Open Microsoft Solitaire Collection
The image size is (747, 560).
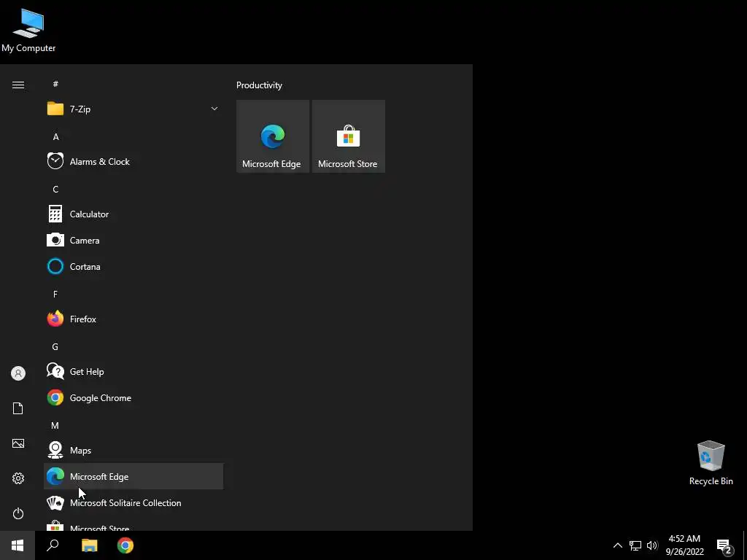[133, 502]
